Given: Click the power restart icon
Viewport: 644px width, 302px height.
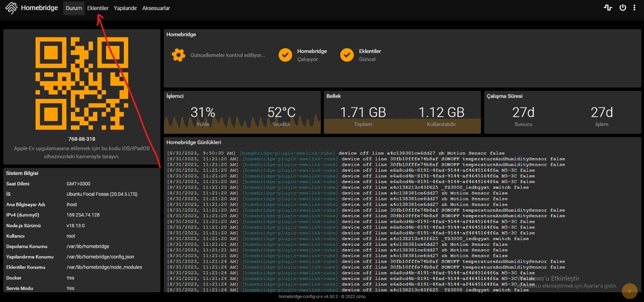Looking at the screenshot, I should click(623, 8).
